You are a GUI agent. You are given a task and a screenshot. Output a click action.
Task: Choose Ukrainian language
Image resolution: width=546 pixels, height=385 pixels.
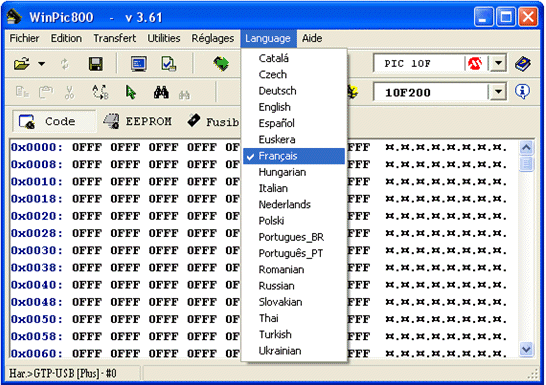pyautogui.click(x=294, y=351)
